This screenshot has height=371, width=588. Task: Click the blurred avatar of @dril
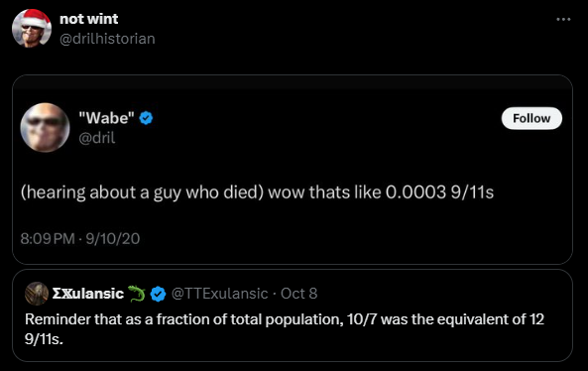pos(45,128)
